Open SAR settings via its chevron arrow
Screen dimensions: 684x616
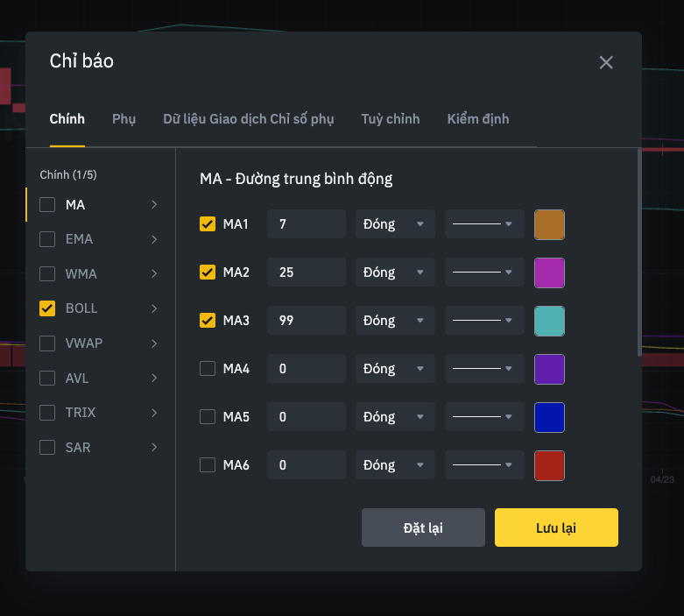coord(154,447)
